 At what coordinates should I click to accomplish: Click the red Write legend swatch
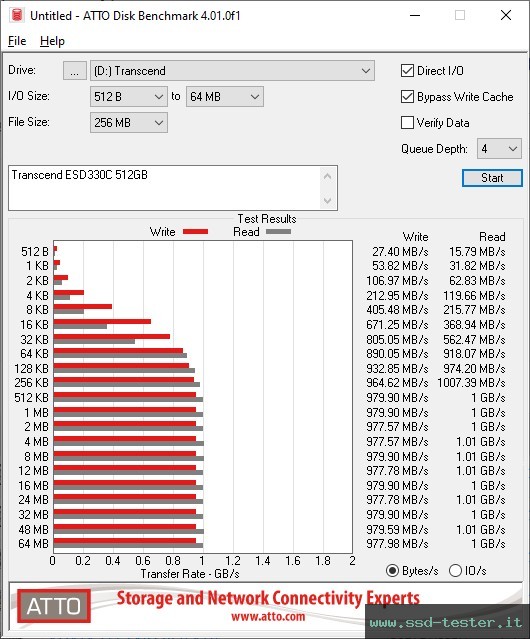coord(196,231)
